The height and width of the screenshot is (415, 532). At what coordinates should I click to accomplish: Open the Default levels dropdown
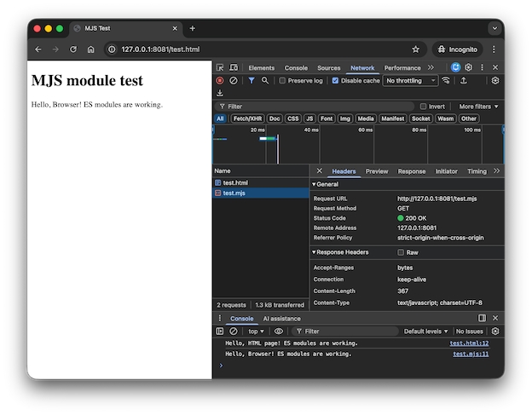point(425,331)
